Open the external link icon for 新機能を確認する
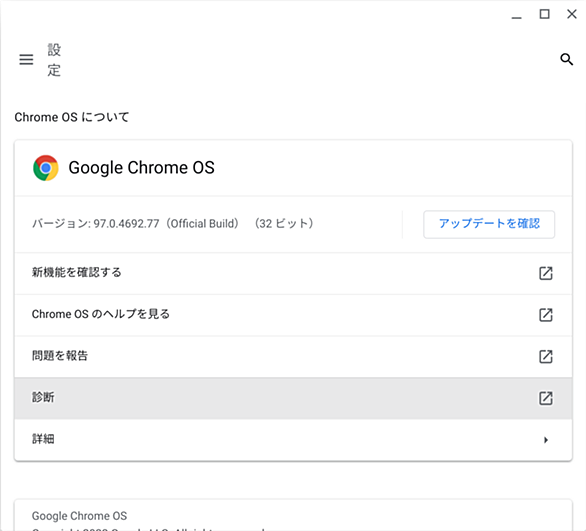Screen dimensions: 586x531 [x=546, y=273]
